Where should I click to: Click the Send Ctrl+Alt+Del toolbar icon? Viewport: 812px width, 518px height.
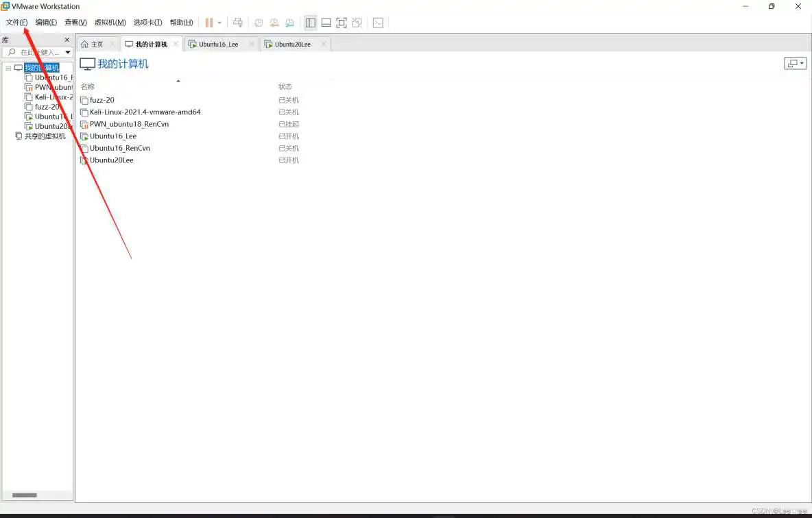click(238, 23)
